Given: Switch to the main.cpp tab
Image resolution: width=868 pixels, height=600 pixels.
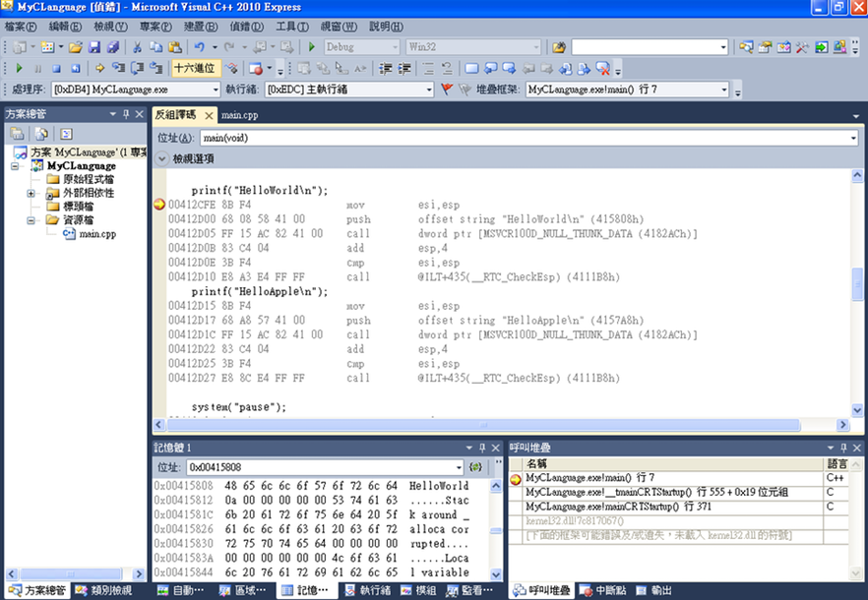Looking at the screenshot, I should (240, 115).
